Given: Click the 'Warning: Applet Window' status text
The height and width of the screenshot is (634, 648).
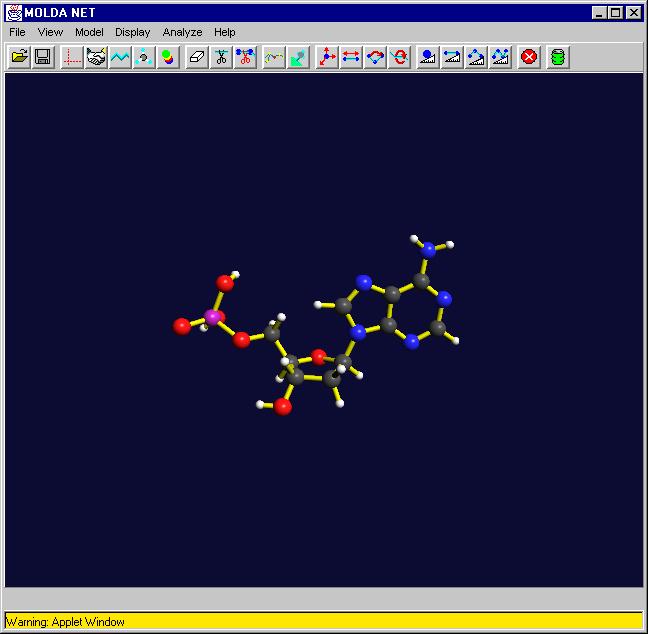Looking at the screenshot, I should point(65,622).
